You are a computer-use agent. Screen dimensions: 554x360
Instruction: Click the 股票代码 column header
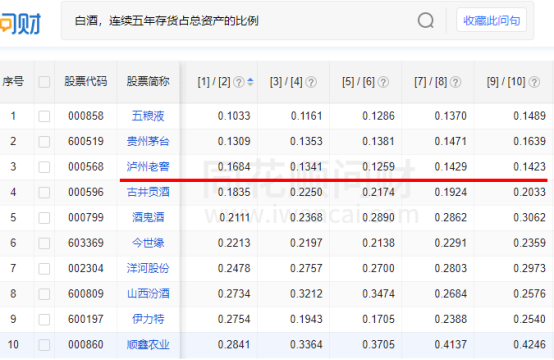86,82
